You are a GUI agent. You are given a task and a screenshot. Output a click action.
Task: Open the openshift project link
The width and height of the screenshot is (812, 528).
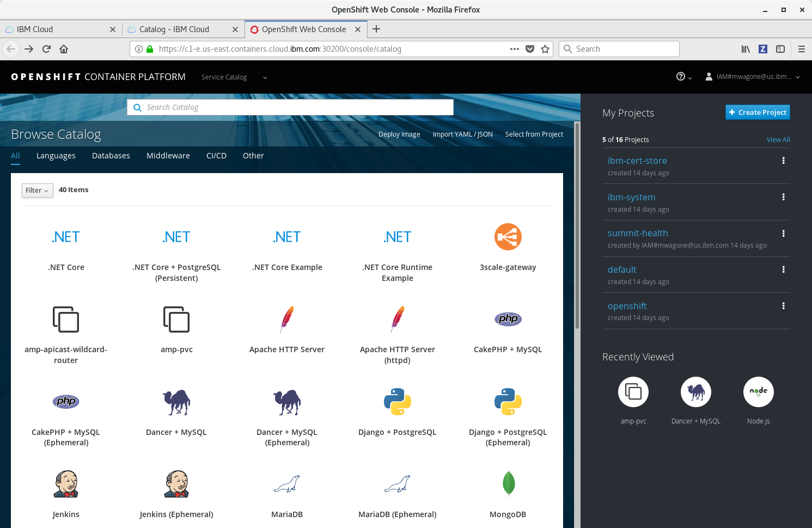click(x=627, y=306)
